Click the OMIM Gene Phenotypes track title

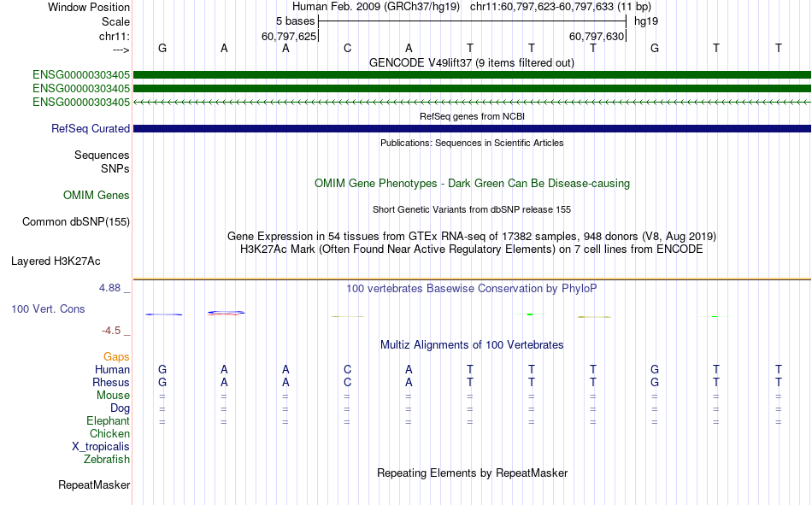point(472,184)
